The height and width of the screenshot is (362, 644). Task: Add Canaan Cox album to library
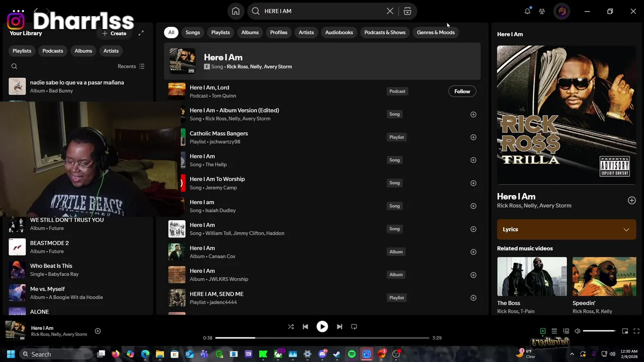473,252
